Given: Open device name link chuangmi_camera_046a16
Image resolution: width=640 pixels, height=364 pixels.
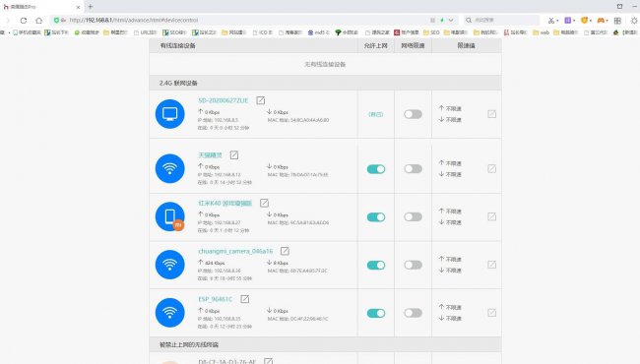Looking at the screenshot, I should 235,251.
